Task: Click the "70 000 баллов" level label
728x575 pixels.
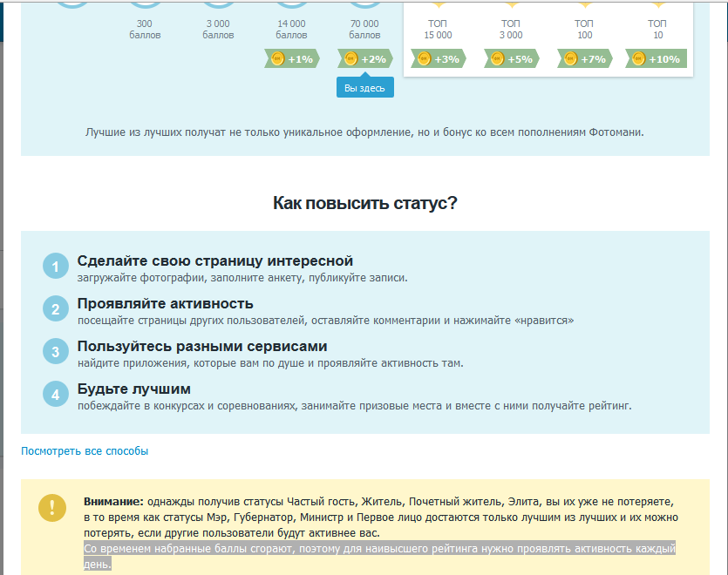Action: point(365,30)
